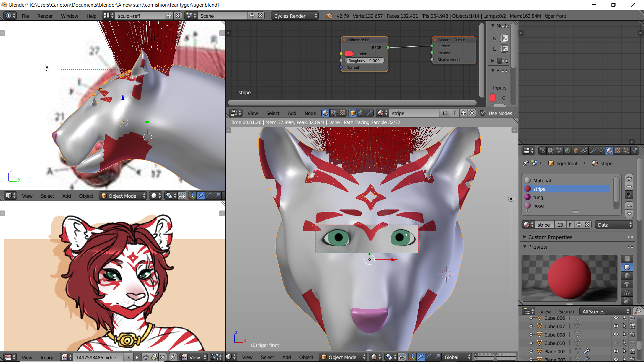Collapse the Preview panel

point(537,247)
